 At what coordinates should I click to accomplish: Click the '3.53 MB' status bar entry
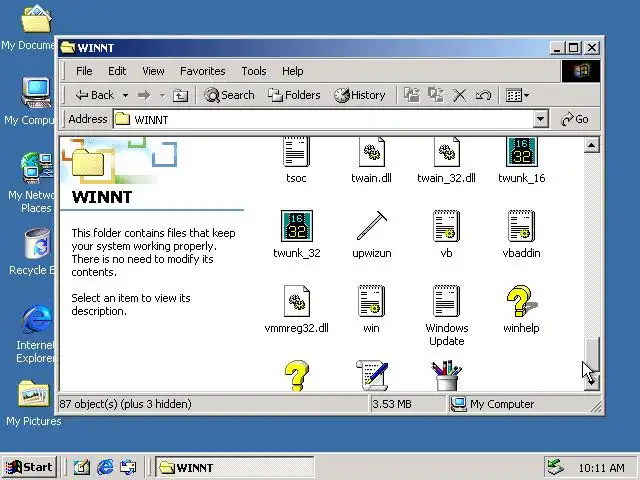pyautogui.click(x=392, y=404)
